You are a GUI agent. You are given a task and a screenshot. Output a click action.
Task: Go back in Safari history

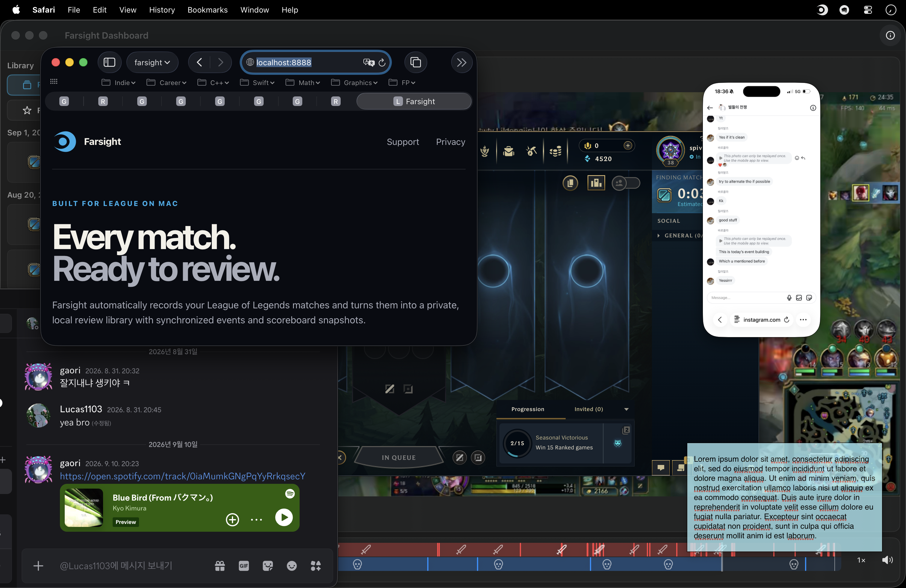[x=199, y=62]
